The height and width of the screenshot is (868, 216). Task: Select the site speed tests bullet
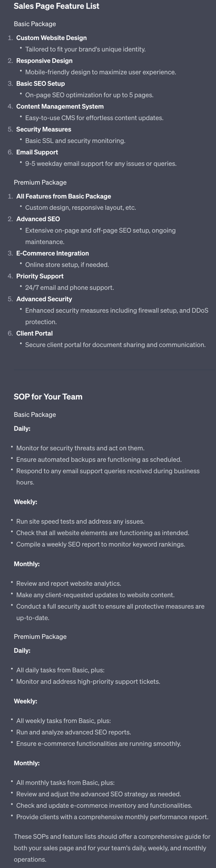pos(80,522)
